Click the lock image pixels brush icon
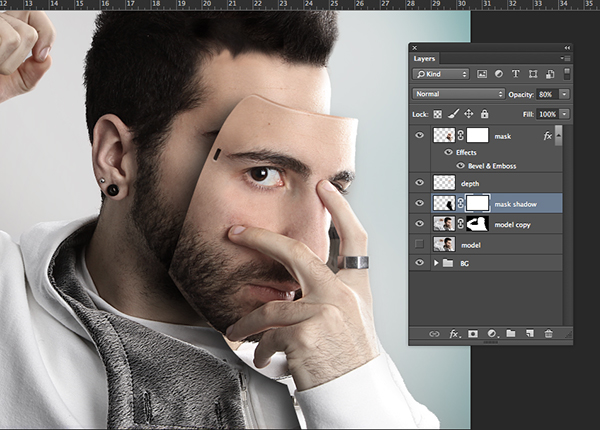This screenshot has height=430, width=600. coord(453,115)
